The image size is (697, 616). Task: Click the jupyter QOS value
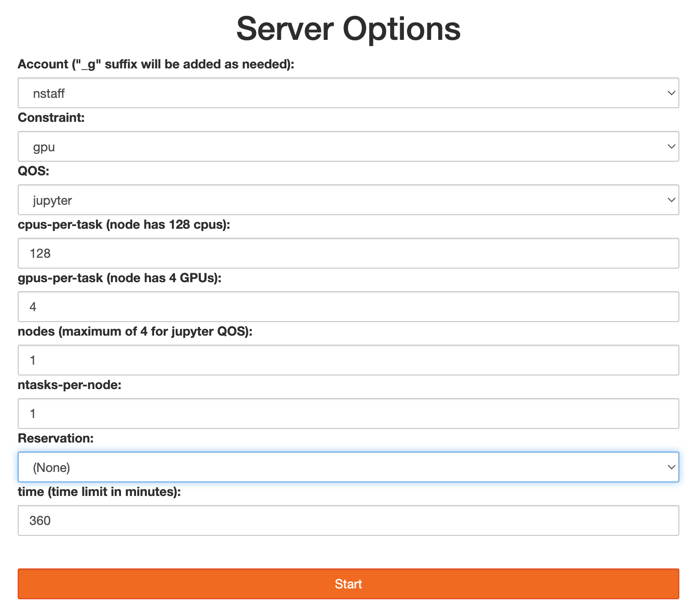pos(52,200)
